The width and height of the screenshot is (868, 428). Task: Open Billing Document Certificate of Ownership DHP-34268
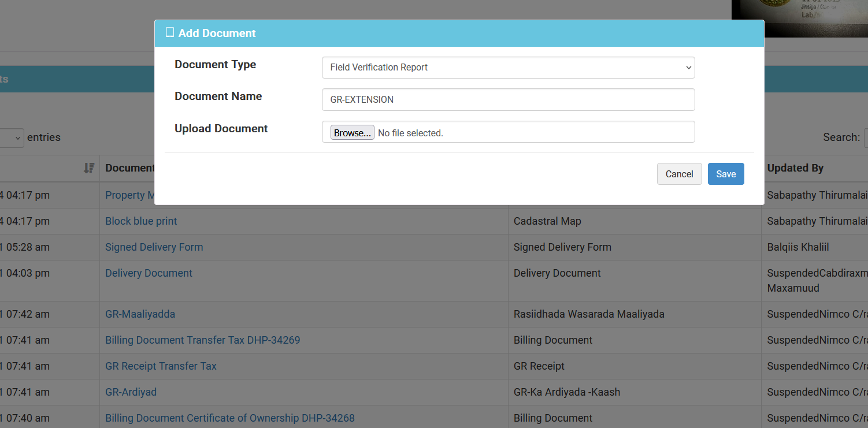[x=230, y=418]
